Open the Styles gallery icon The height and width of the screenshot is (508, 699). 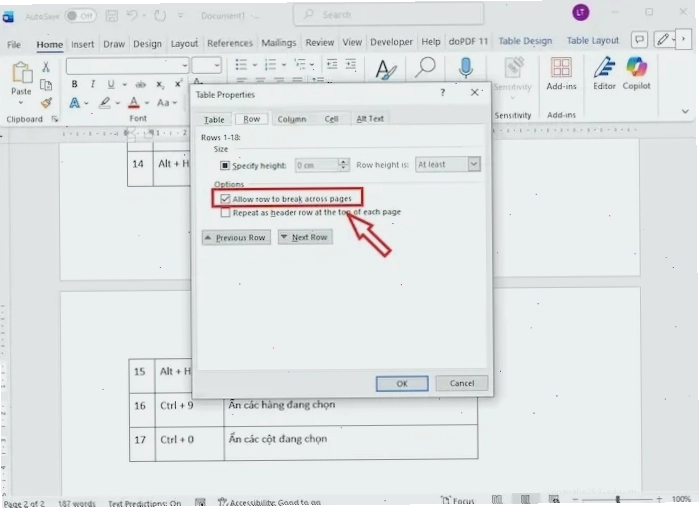385,70
